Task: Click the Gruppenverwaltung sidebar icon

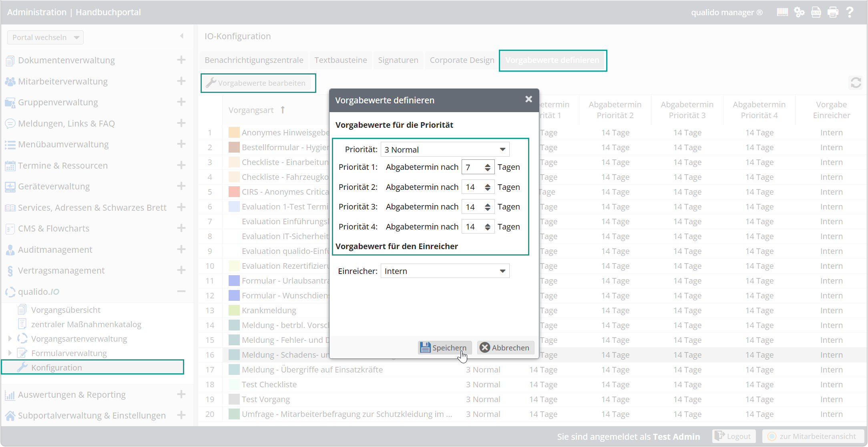Action: tap(10, 103)
